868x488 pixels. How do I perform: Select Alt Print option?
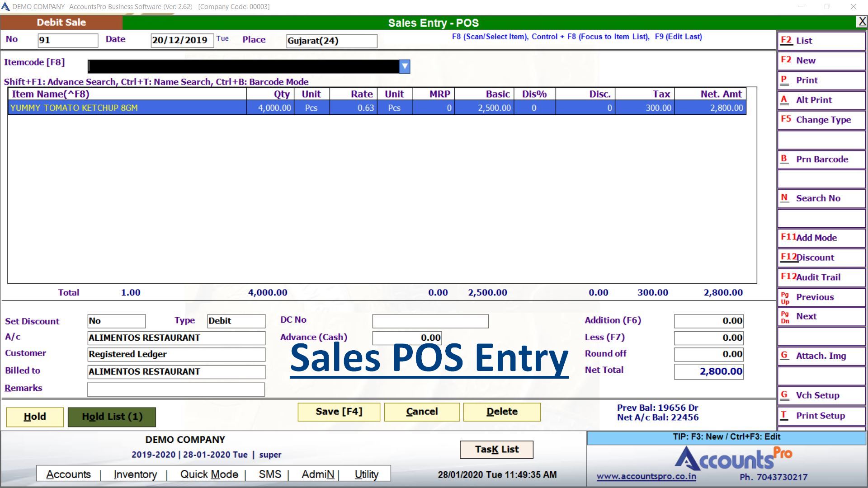(x=821, y=100)
